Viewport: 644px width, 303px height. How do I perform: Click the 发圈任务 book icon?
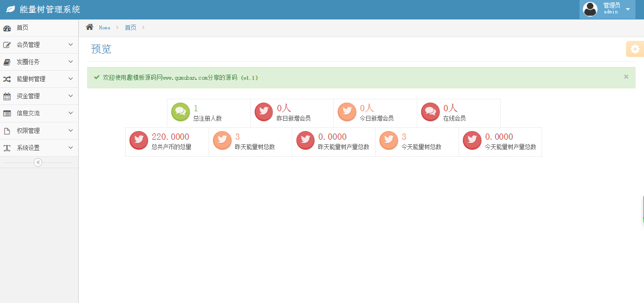click(7, 62)
